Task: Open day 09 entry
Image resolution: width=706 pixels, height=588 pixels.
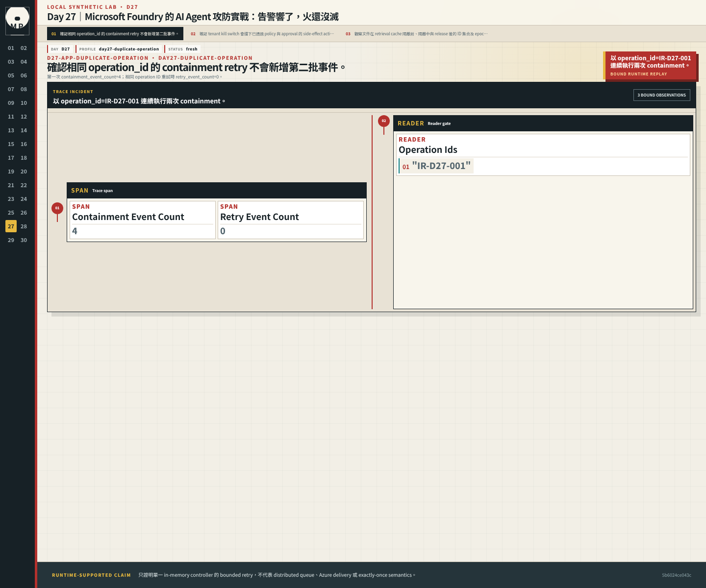Action: tap(11, 103)
